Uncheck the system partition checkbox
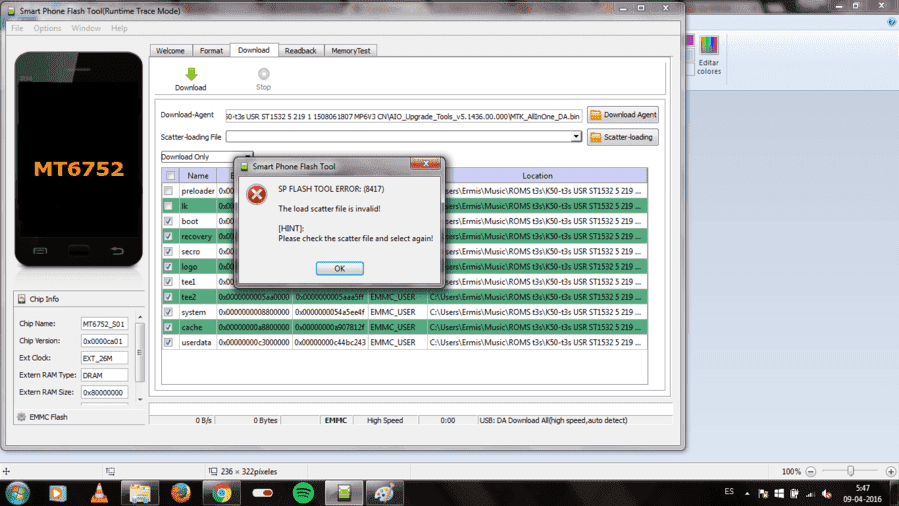 point(169,312)
